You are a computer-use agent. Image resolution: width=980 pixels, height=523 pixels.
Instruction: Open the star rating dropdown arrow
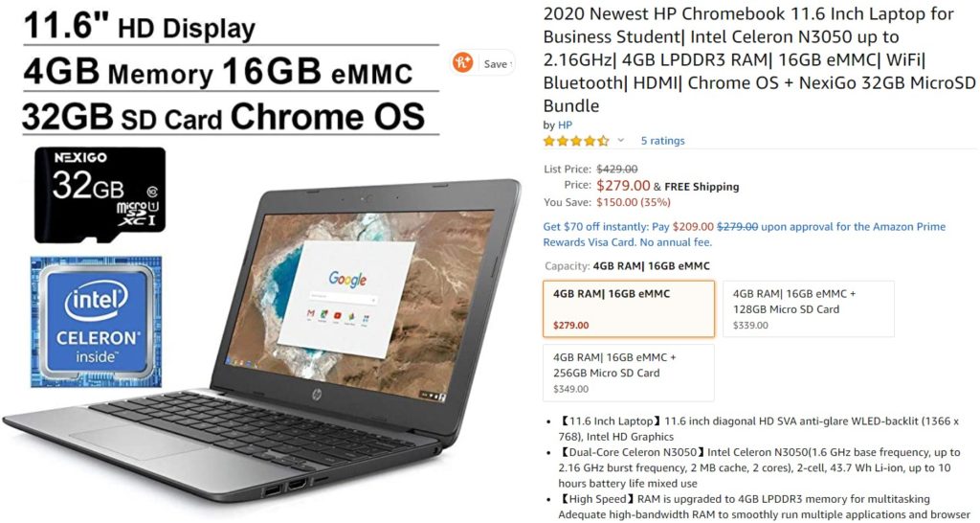click(x=620, y=140)
